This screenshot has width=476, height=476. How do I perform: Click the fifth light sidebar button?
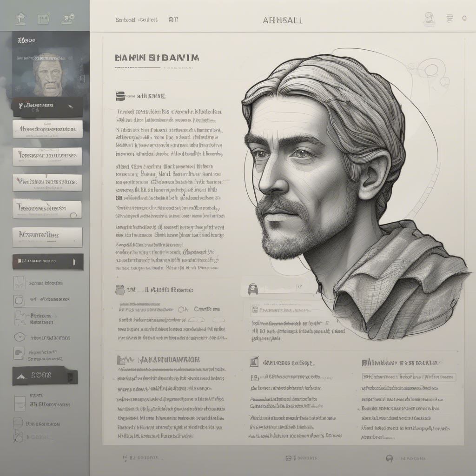coord(47,237)
